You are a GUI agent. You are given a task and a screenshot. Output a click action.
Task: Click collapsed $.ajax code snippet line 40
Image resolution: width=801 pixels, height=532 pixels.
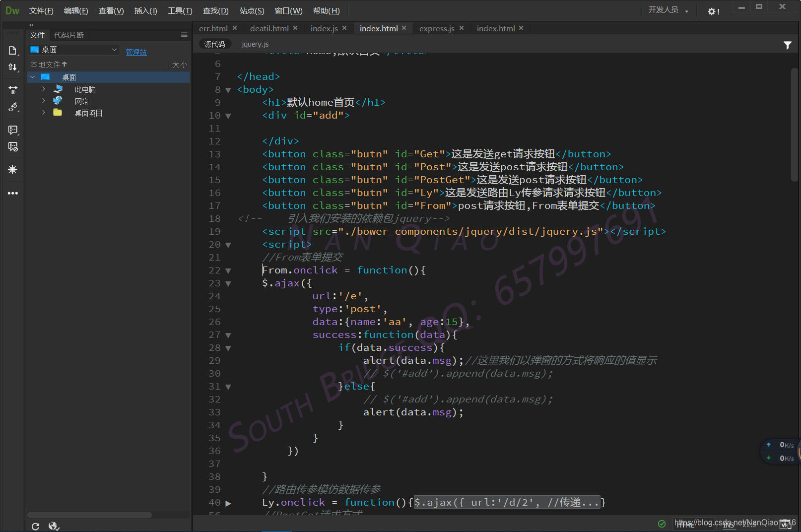[x=507, y=503]
